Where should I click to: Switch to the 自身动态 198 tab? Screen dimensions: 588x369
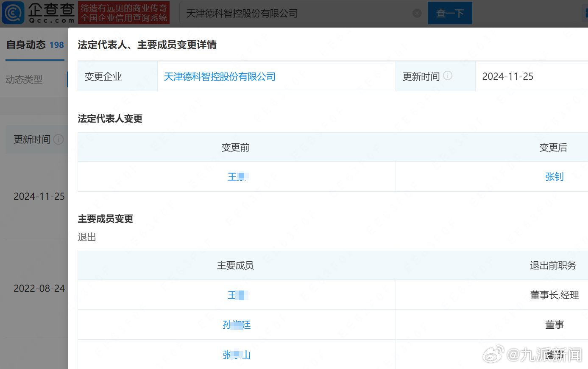pos(35,45)
